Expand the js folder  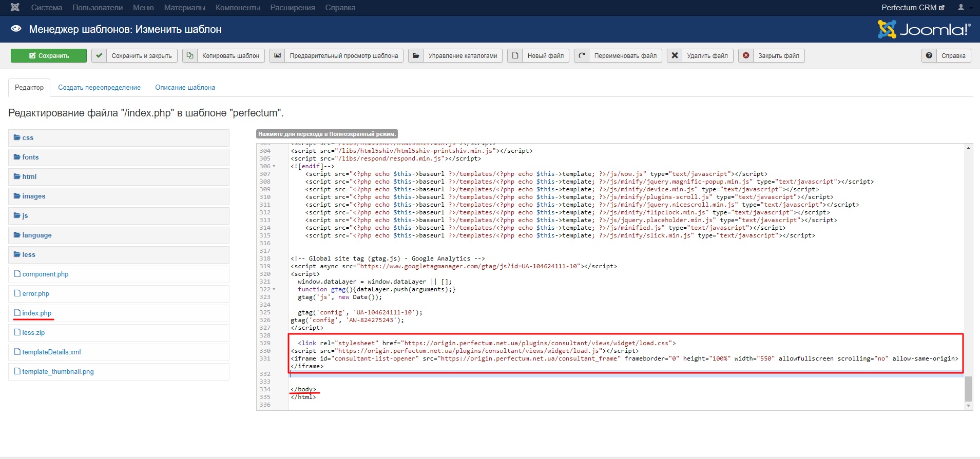click(119, 216)
